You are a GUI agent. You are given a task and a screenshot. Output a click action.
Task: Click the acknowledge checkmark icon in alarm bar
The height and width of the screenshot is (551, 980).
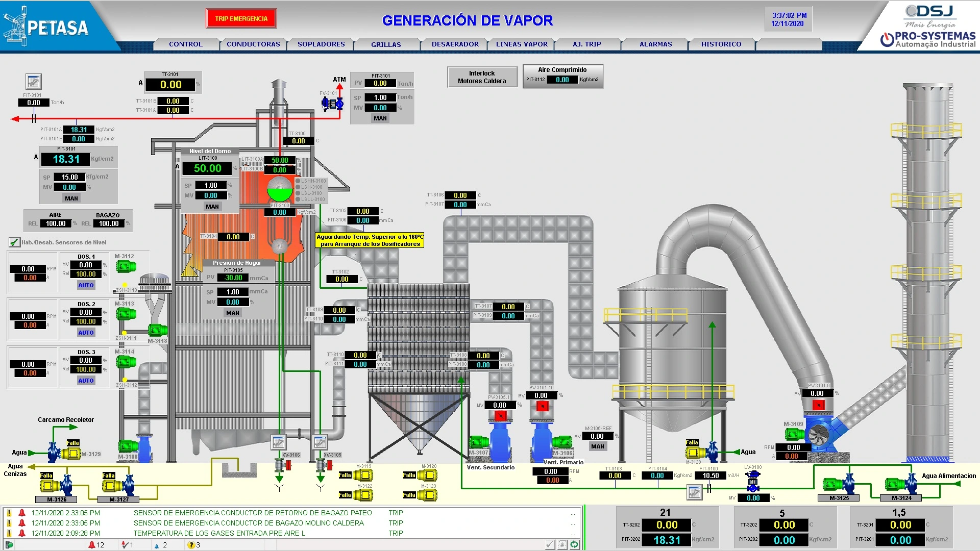tap(550, 545)
